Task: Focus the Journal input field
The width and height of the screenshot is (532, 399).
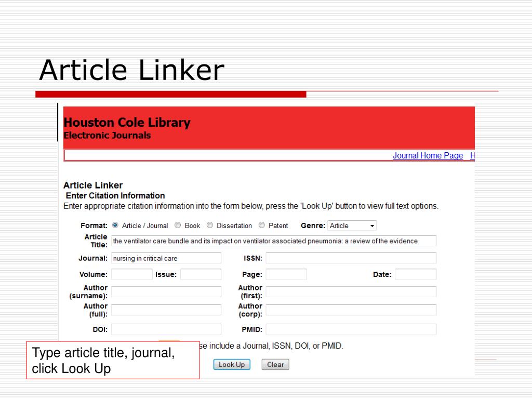Action: pos(166,258)
